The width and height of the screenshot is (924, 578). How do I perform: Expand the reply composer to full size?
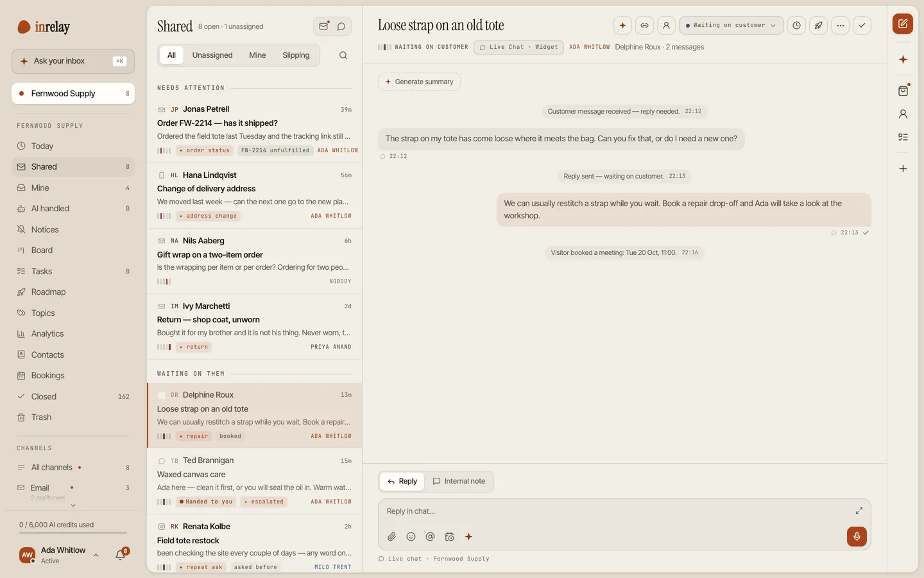(x=859, y=511)
